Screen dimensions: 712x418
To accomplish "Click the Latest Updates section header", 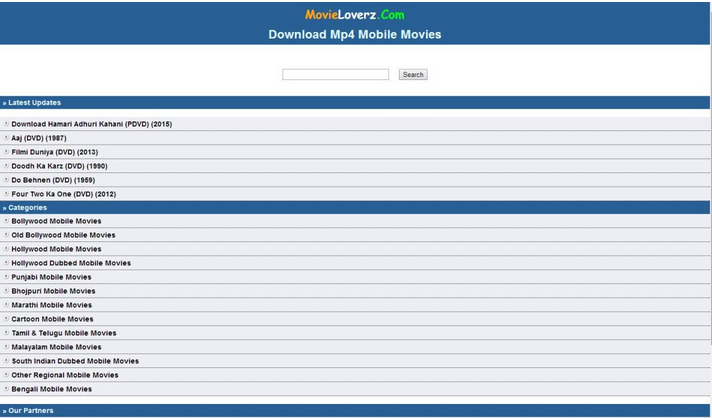I will coord(355,103).
